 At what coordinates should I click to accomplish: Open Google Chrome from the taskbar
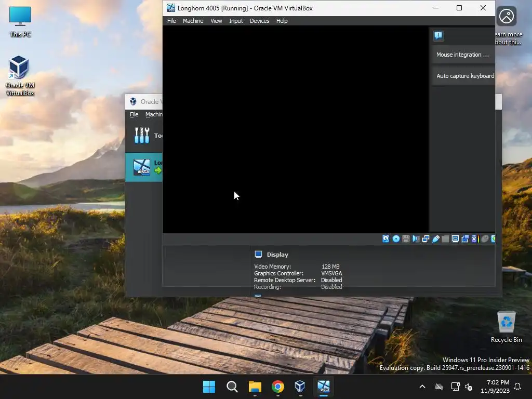[x=278, y=387]
